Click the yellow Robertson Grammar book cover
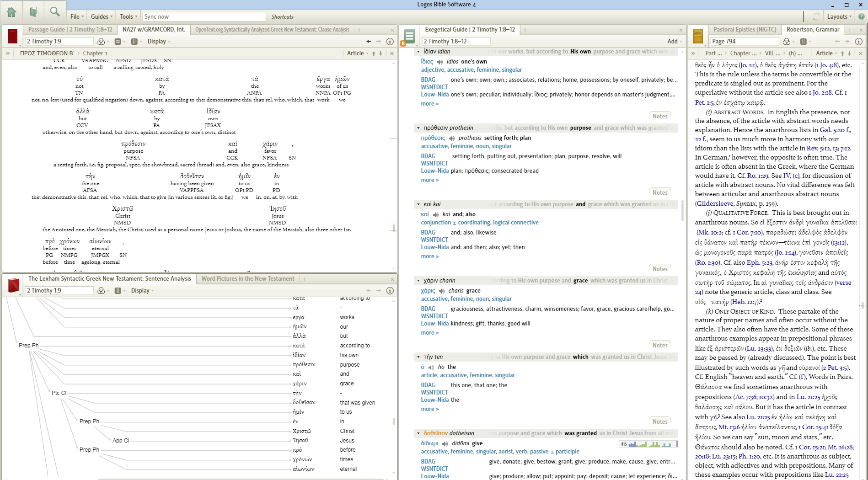The image size is (868, 480). coord(698,36)
